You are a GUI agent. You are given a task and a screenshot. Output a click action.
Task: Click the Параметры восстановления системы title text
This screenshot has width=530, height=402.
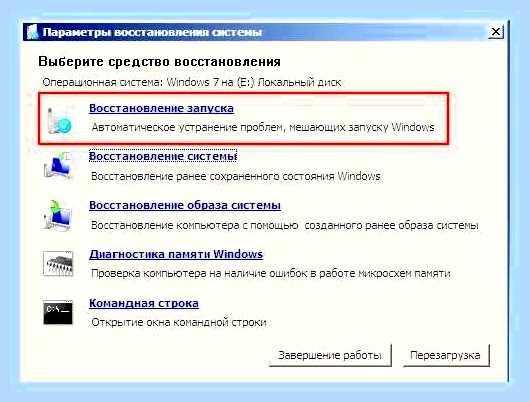point(152,32)
